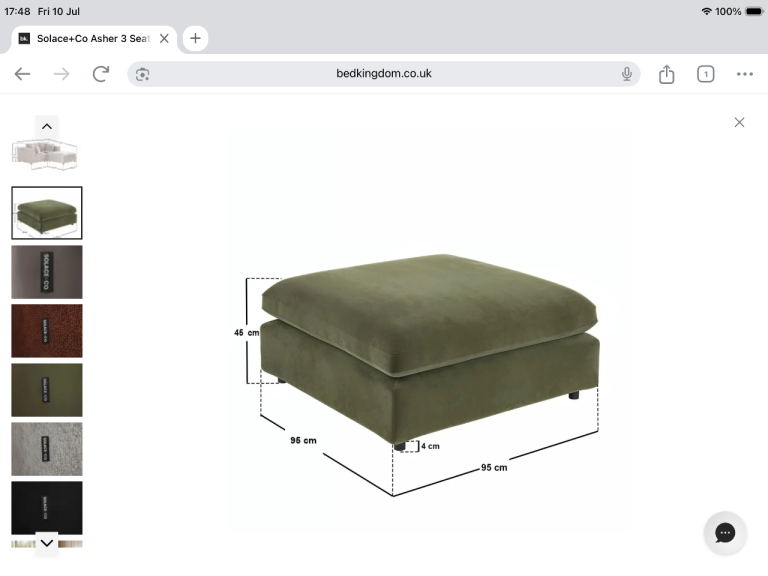Viewport: 768px width, 576px height.
Task: Click the bedkingdom.co.uk address bar
Action: [384, 74]
